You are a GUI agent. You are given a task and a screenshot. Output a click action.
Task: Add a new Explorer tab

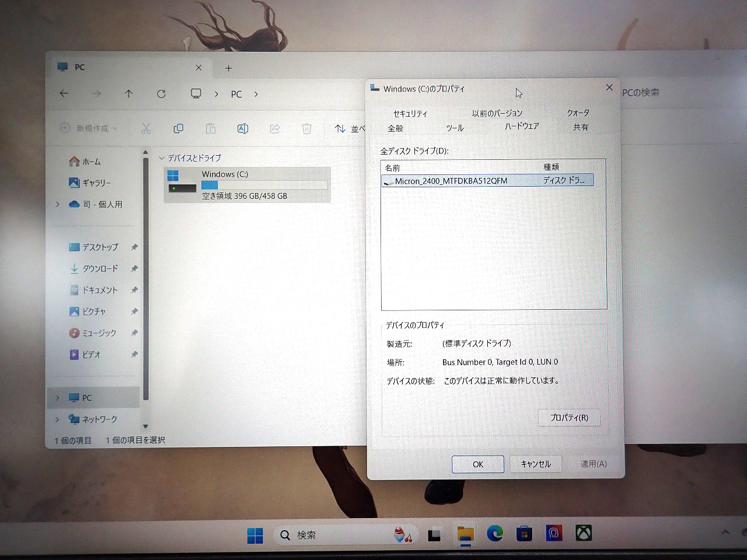click(x=228, y=68)
